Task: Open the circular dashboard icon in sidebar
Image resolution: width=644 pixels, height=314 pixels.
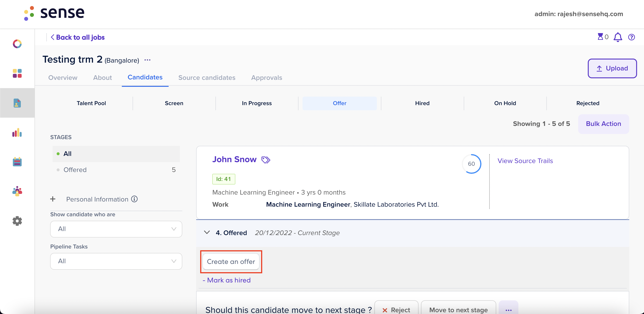Action: [17, 44]
